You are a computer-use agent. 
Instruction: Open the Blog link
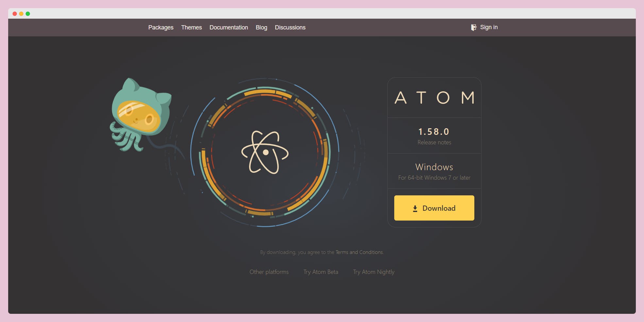coord(261,27)
